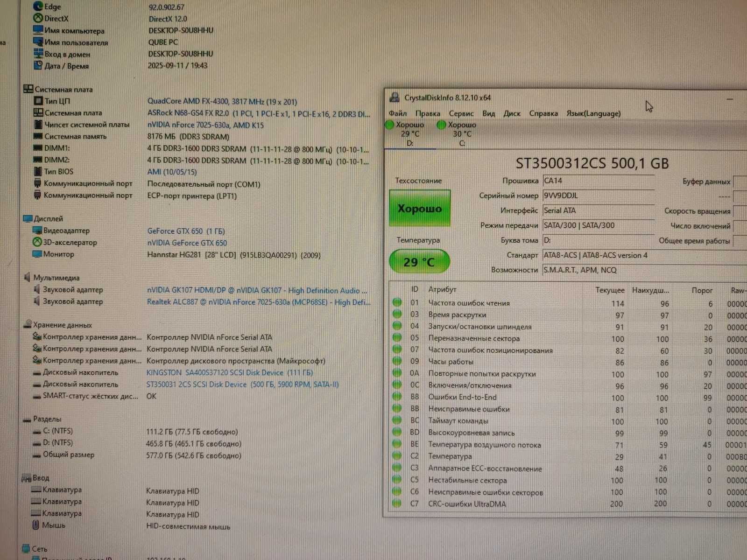This screenshot has height=560, width=747.
Task: Select the Нестабильные сектора attribute row
Action: (x=568, y=480)
